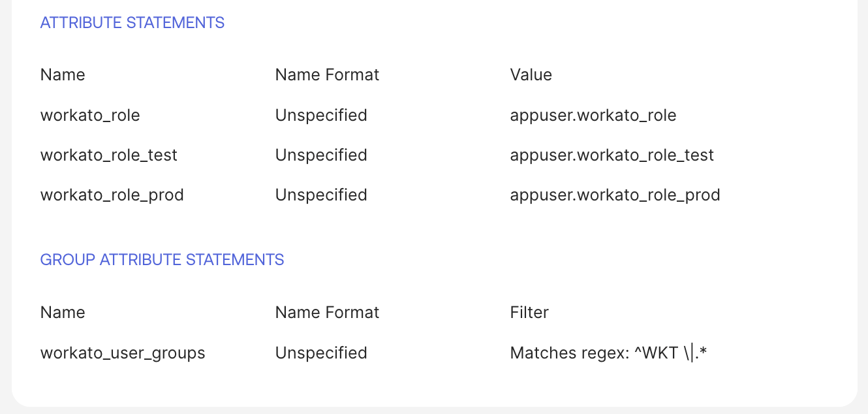Select the appuser.workato_role_test value
The height and width of the screenshot is (414, 868).
point(612,155)
